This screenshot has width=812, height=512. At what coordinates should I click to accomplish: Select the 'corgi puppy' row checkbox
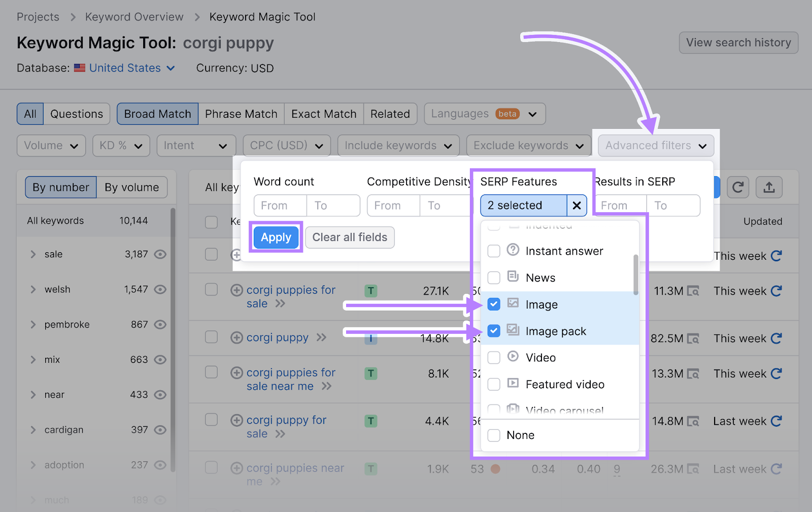click(211, 337)
